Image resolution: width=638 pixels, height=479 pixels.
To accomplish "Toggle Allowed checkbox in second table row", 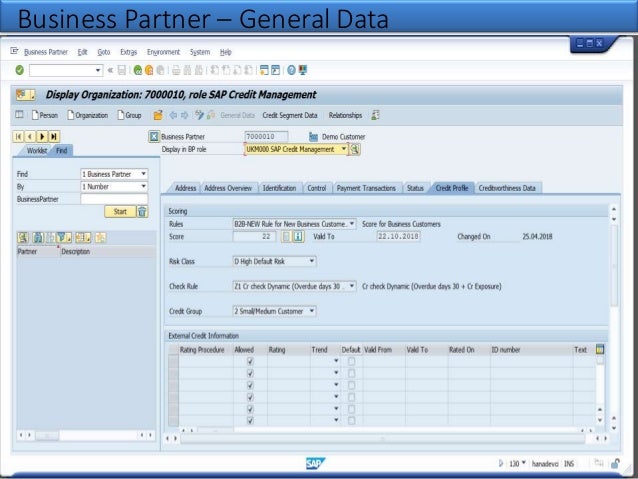I will click(250, 373).
